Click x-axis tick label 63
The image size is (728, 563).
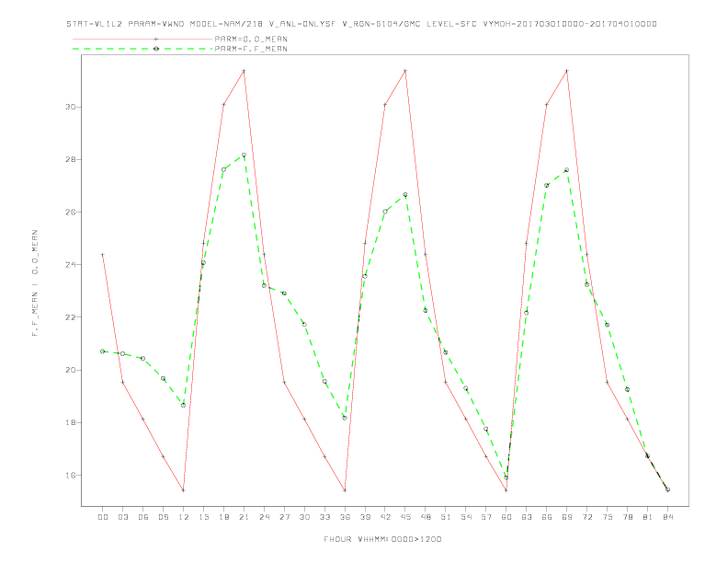pyautogui.click(x=526, y=517)
